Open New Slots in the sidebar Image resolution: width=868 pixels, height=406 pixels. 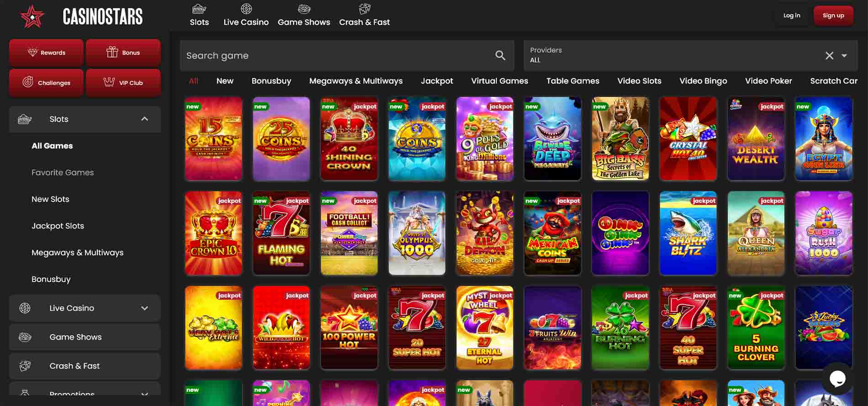coord(50,199)
